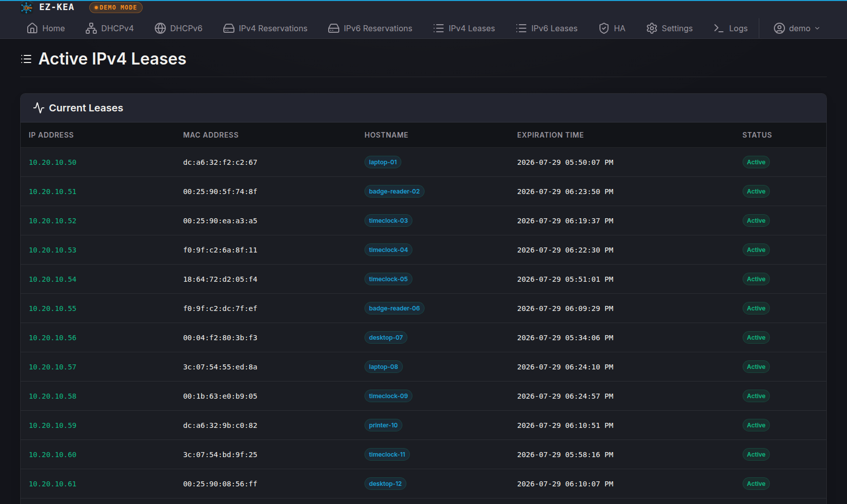The width and height of the screenshot is (847, 504).
Task: Click the HOSTNAME column header
Action: 386,135
